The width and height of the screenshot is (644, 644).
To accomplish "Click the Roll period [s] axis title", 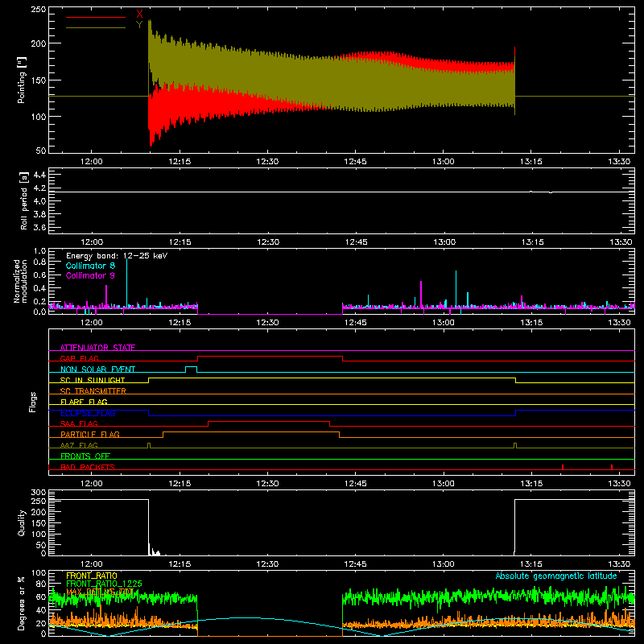I will click(x=24, y=200).
